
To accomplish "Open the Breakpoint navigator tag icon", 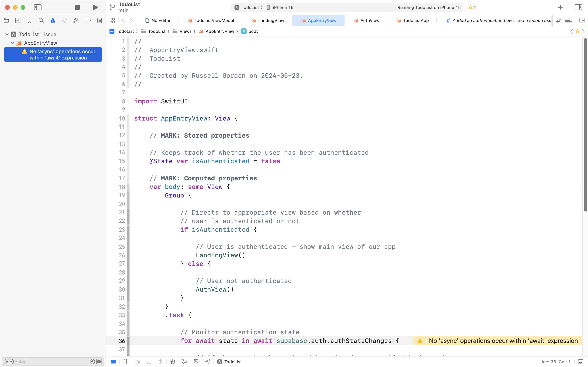I will pyautogui.click(x=88, y=20).
